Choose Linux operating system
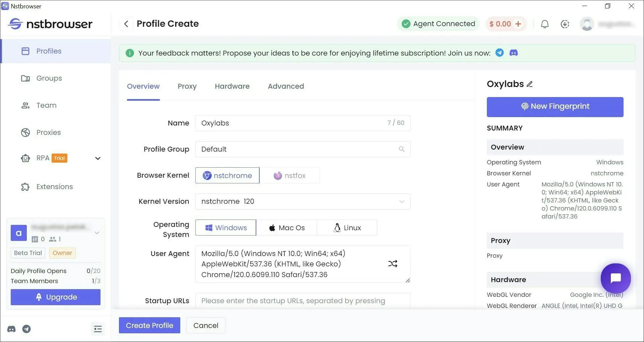This screenshot has width=644, height=342. [x=347, y=228]
